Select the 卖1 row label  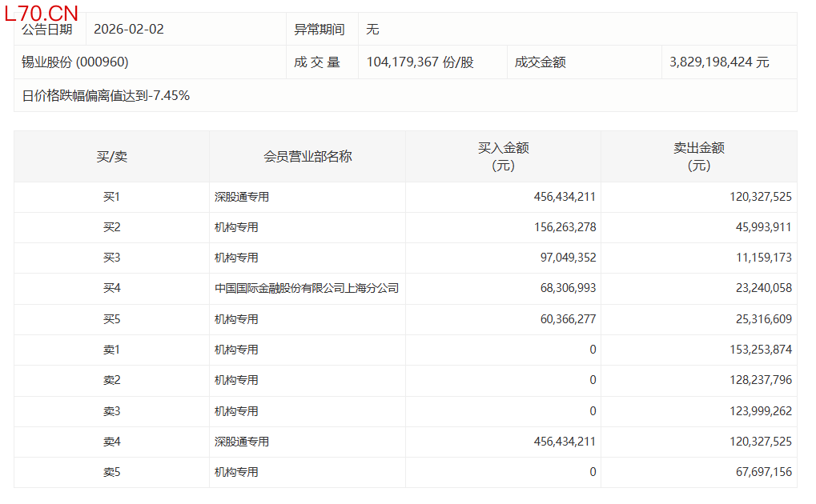111,350
